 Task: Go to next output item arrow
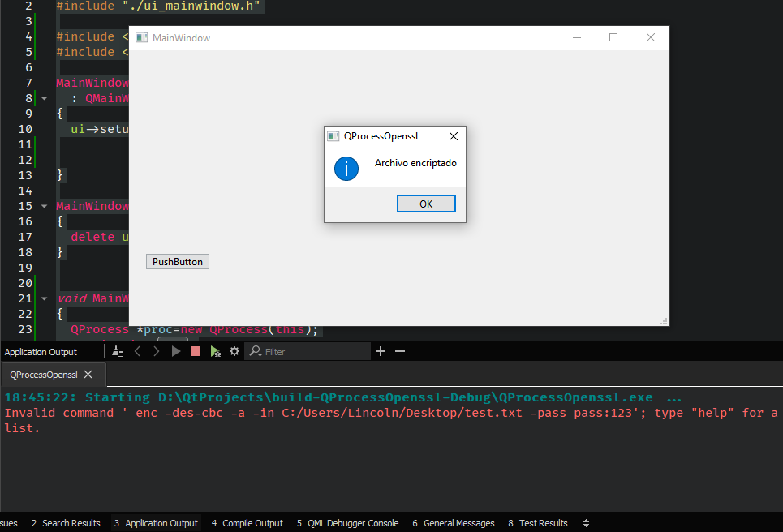[157, 351]
